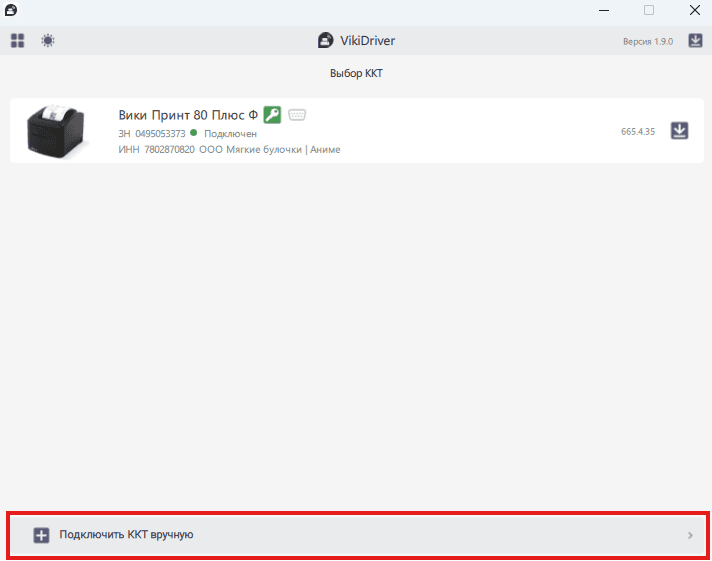Click the Версия 1.9.0 label
The height and width of the screenshot is (561, 712).
(x=648, y=41)
